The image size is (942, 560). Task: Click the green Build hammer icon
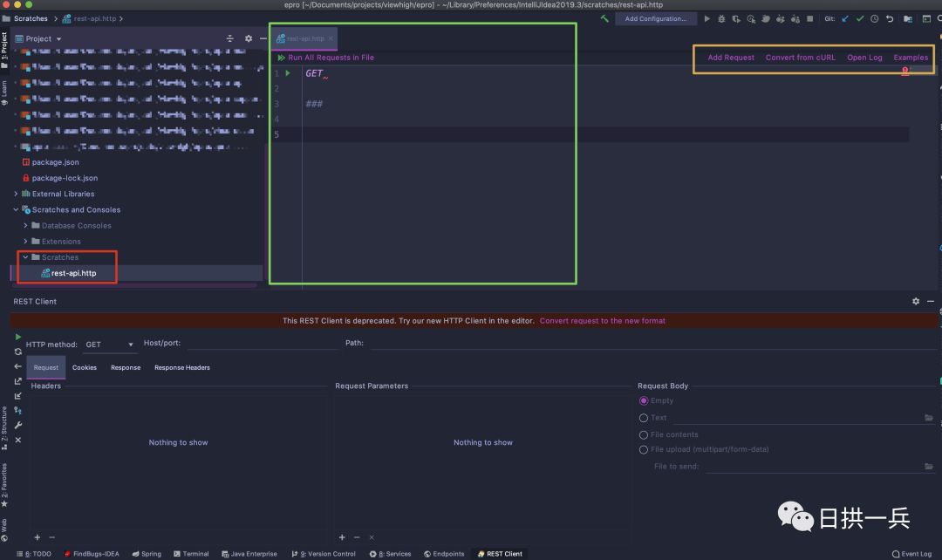(x=604, y=18)
